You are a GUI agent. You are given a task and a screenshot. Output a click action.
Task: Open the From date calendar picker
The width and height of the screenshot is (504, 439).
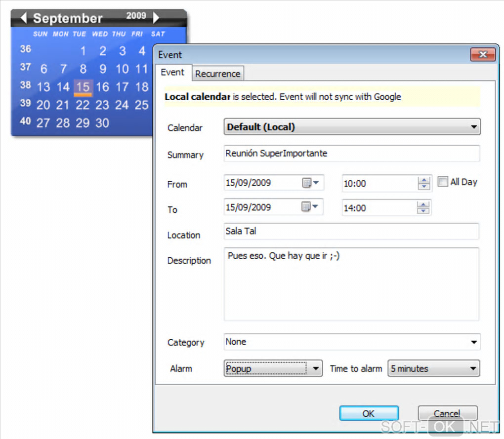[x=311, y=183]
